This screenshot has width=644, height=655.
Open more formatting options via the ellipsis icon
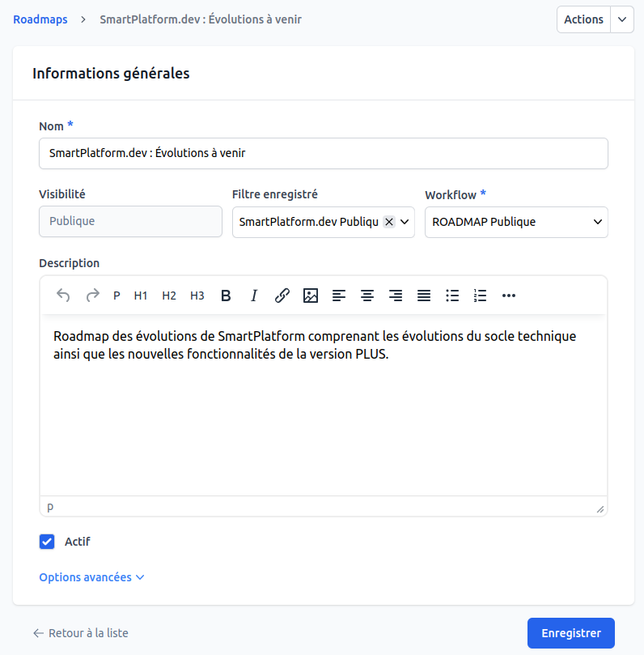click(x=508, y=296)
